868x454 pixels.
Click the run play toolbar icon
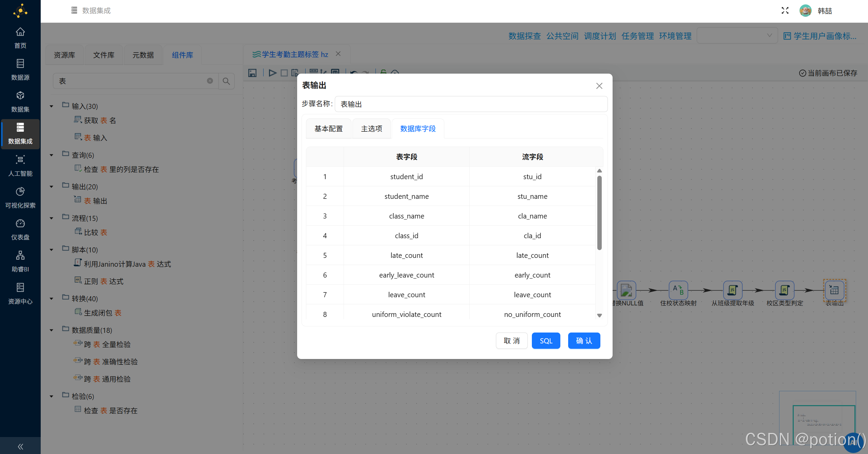click(x=272, y=73)
